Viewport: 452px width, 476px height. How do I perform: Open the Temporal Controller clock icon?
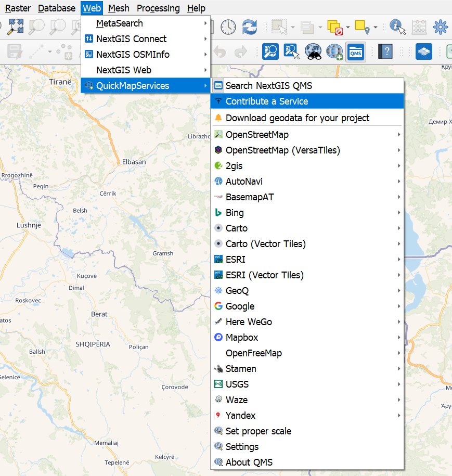[228, 27]
